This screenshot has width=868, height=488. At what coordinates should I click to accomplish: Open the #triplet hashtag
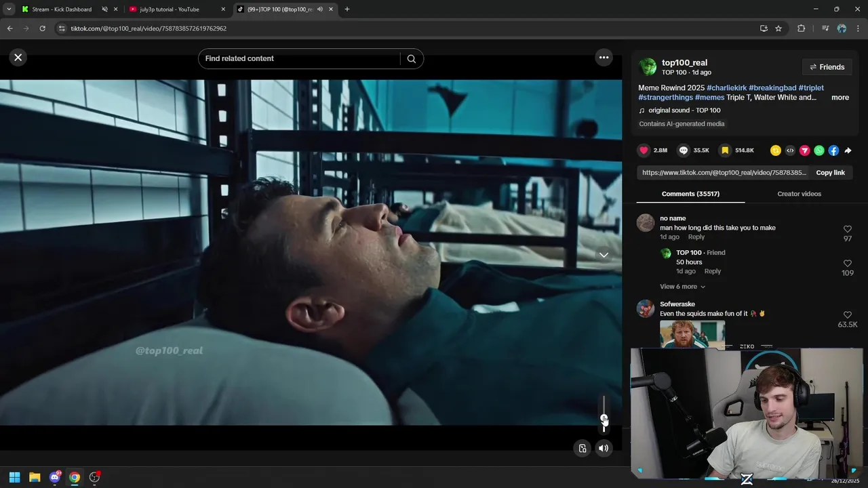click(811, 88)
